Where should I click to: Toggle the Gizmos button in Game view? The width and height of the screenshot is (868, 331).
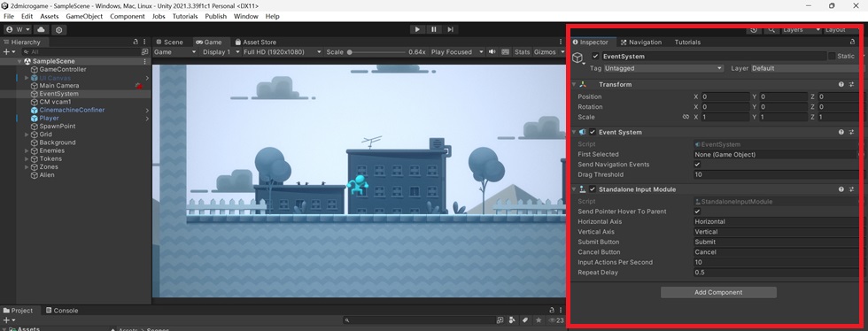[545, 51]
